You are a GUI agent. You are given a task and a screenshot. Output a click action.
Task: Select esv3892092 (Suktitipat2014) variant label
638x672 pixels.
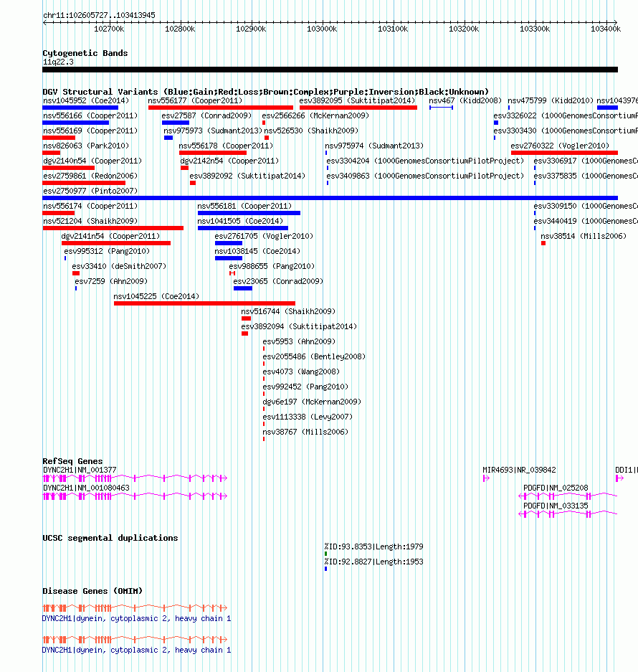[x=247, y=176]
